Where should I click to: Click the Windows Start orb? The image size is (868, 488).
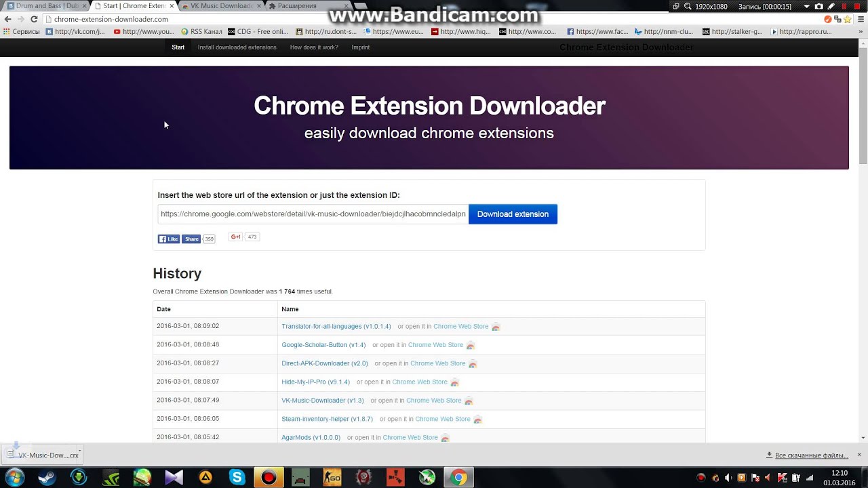click(x=14, y=477)
